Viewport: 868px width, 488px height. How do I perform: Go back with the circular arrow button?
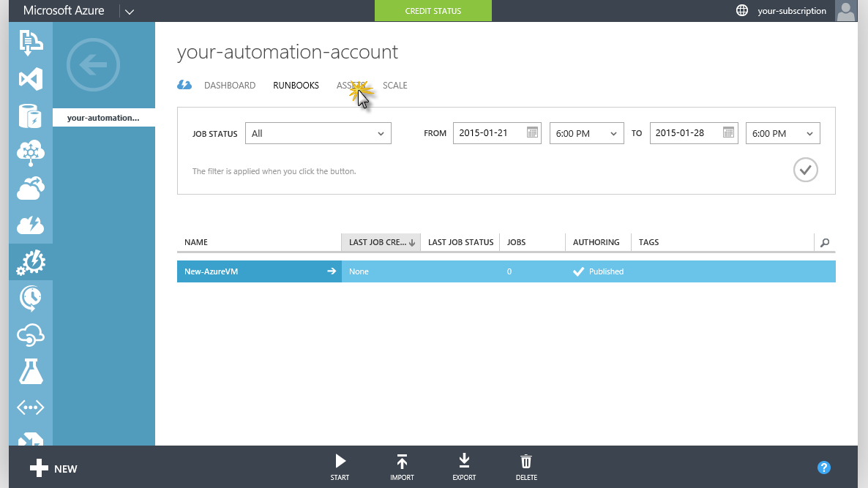click(93, 64)
